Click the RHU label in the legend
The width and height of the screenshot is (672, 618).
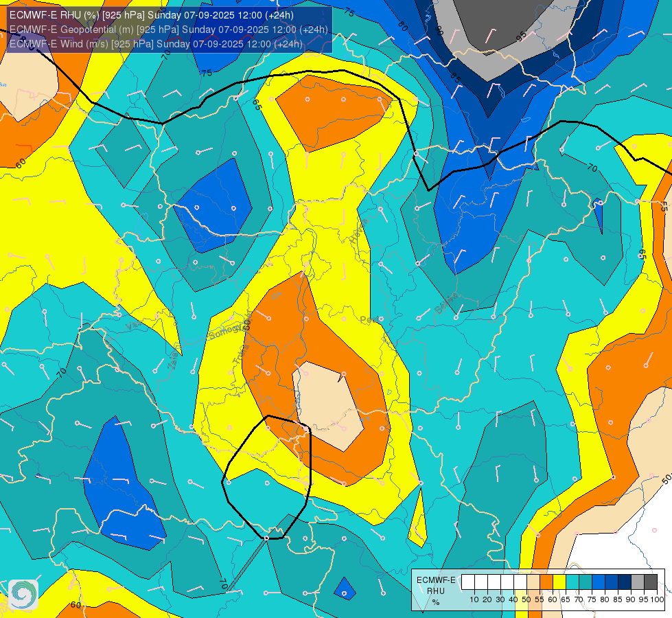436,591
